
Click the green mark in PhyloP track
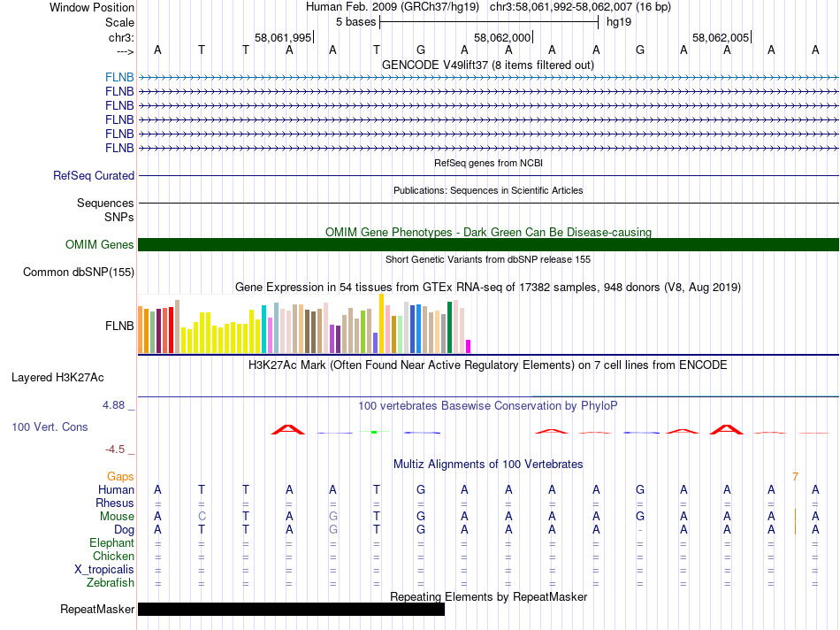click(x=374, y=432)
